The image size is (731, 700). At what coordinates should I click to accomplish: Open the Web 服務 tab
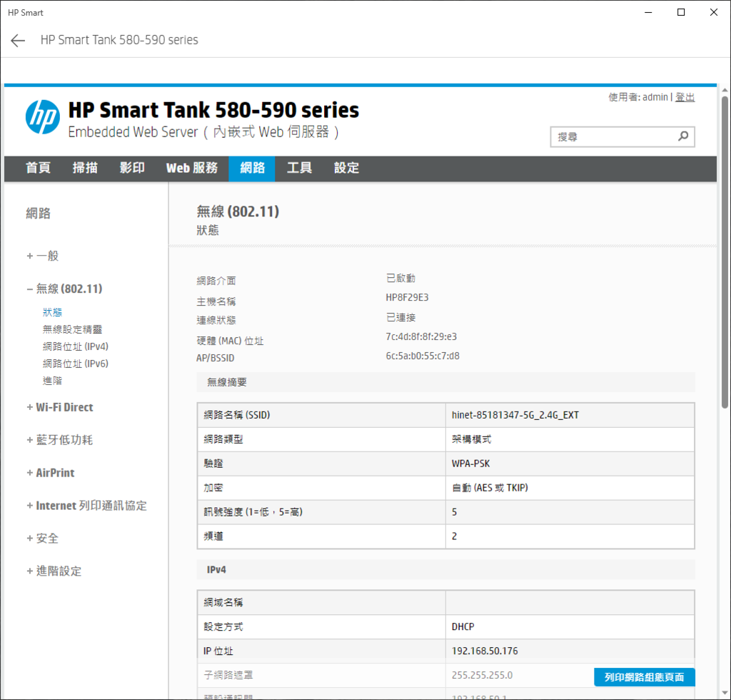(191, 168)
